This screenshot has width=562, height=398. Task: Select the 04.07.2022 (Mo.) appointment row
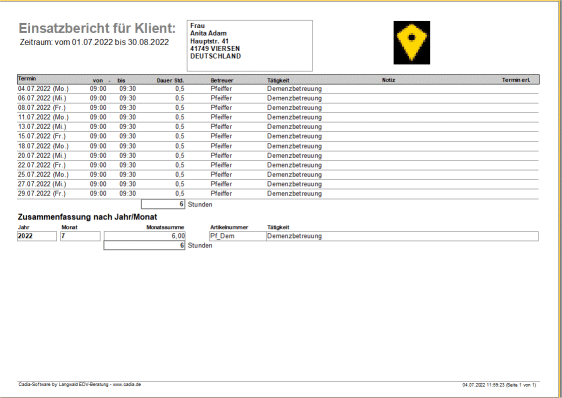click(278, 89)
